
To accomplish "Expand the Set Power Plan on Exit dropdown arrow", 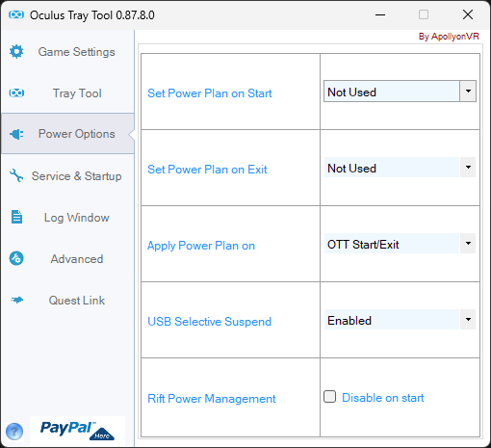I will tap(468, 168).
